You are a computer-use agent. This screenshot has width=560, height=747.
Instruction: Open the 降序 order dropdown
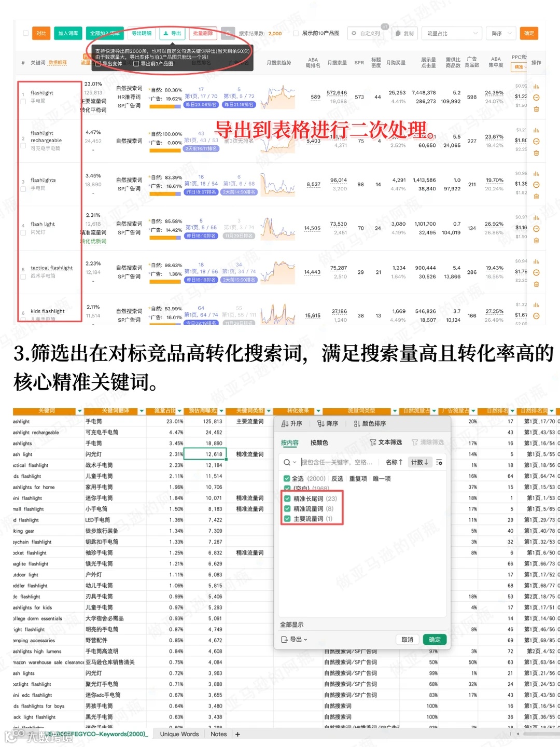point(501,33)
